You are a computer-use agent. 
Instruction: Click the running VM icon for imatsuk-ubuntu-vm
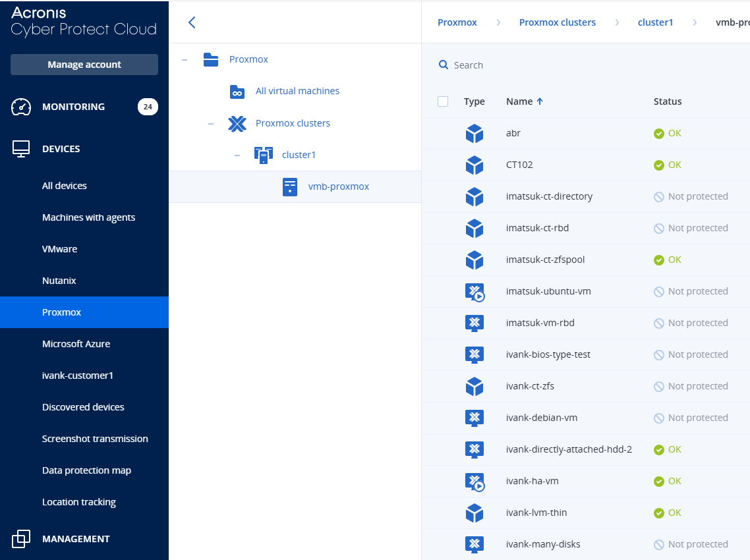click(x=475, y=292)
